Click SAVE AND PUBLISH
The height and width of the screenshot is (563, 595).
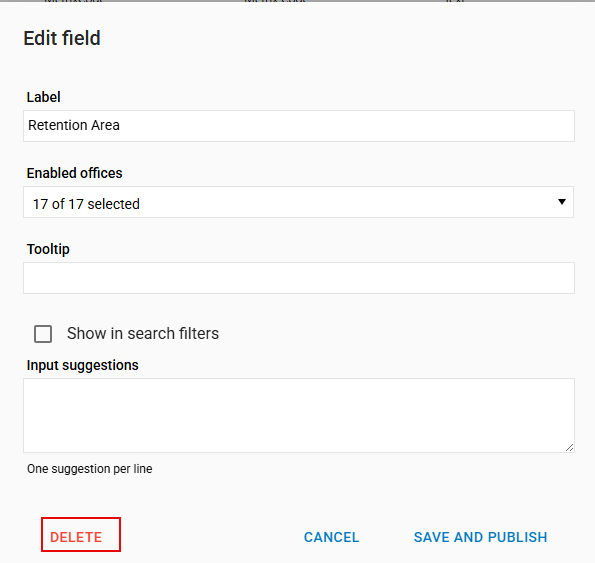coord(480,537)
